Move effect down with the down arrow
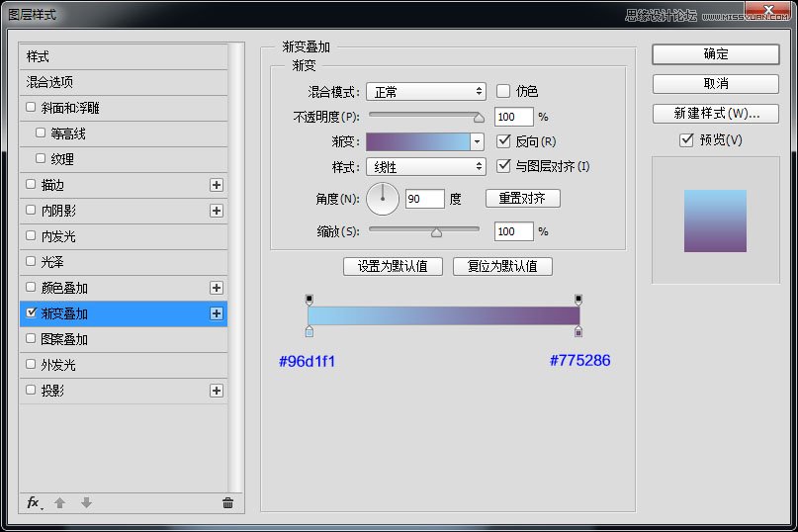The image size is (798, 532). click(86, 502)
